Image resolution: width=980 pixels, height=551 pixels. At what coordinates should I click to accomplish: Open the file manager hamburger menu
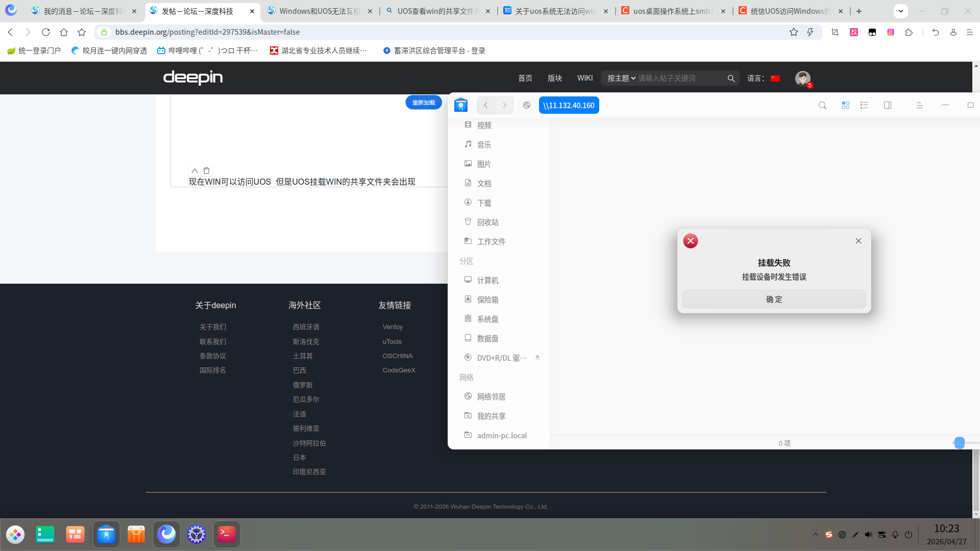click(x=920, y=105)
